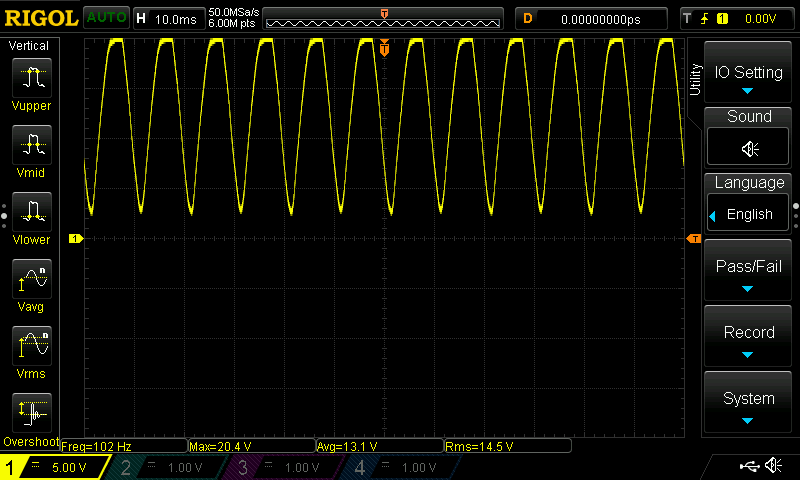Open the Pass/Fail submenu

(748, 270)
